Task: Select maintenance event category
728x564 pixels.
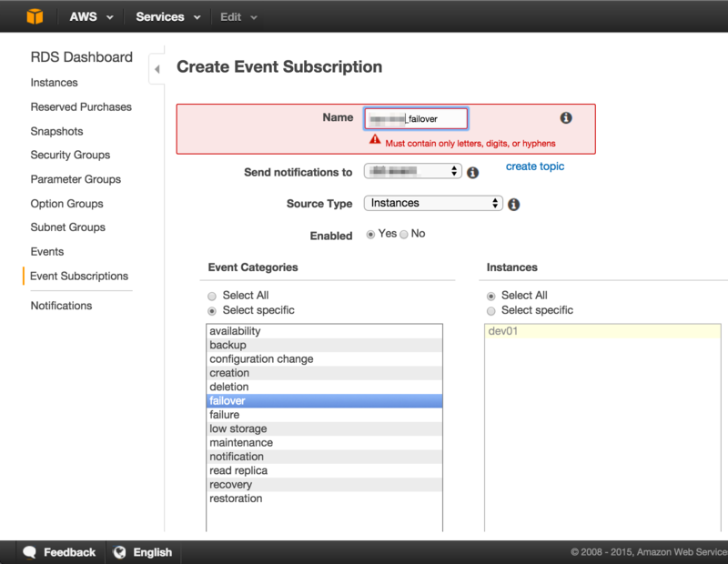Action: pos(324,442)
